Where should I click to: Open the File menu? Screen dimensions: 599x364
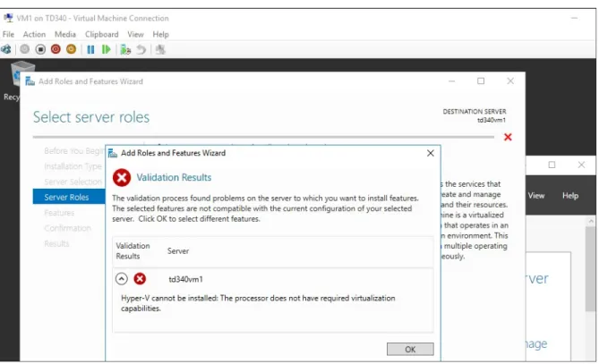tap(8, 34)
